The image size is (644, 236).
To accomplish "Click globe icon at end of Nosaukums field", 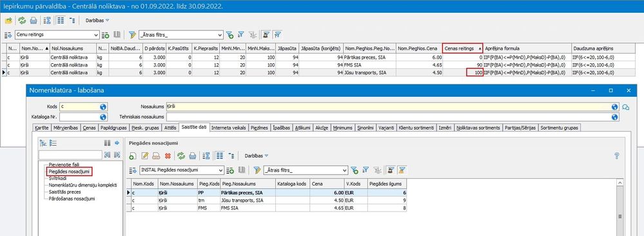I will click(x=614, y=107).
